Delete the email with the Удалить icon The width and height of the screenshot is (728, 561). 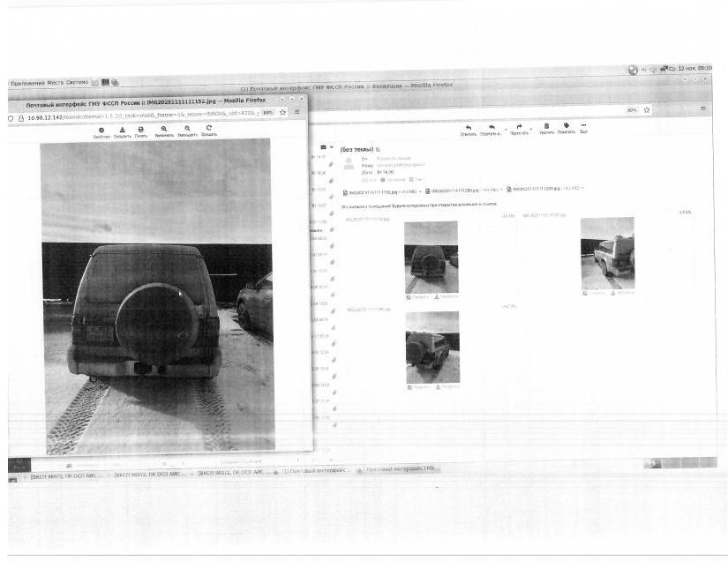point(546,127)
